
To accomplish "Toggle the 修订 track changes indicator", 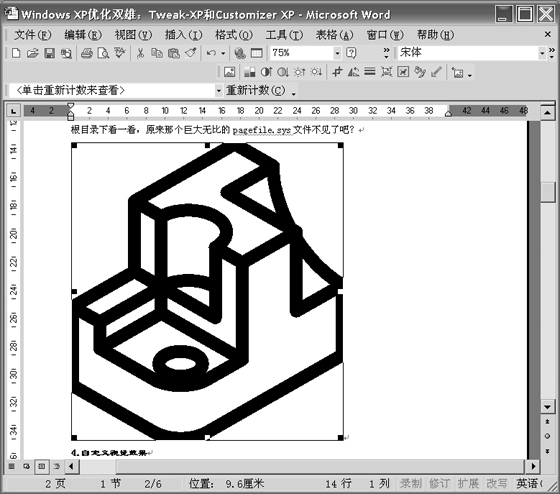I will point(439,484).
